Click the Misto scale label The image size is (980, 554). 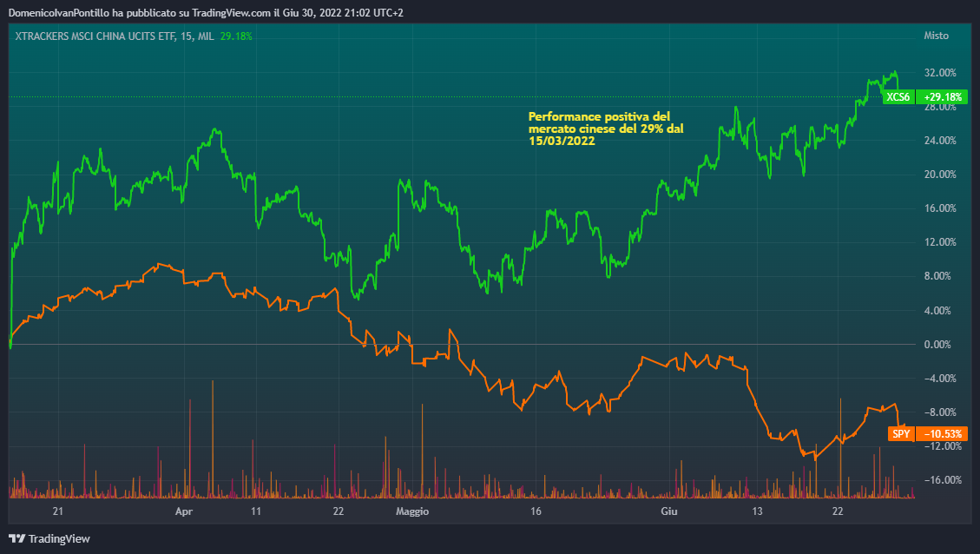pos(937,36)
